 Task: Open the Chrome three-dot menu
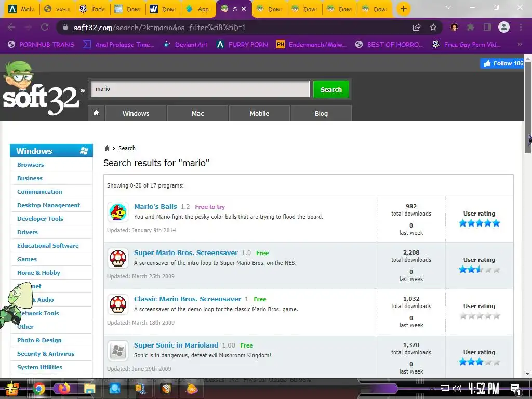[x=521, y=27]
